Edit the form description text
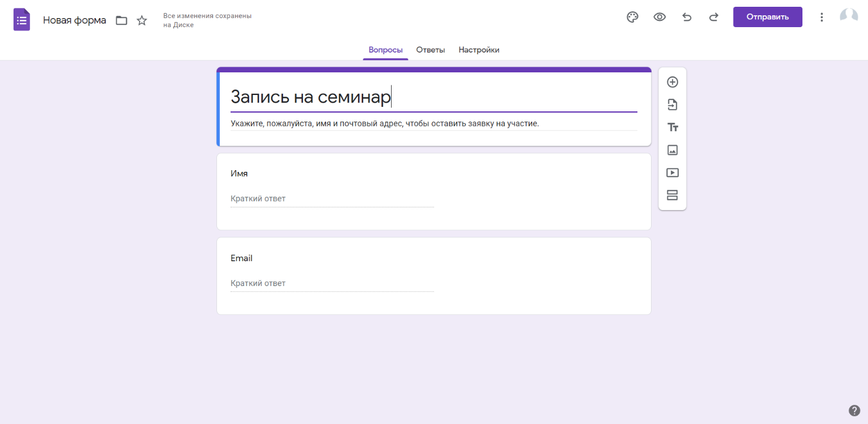This screenshot has height=424, width=868. coord(434,123)
